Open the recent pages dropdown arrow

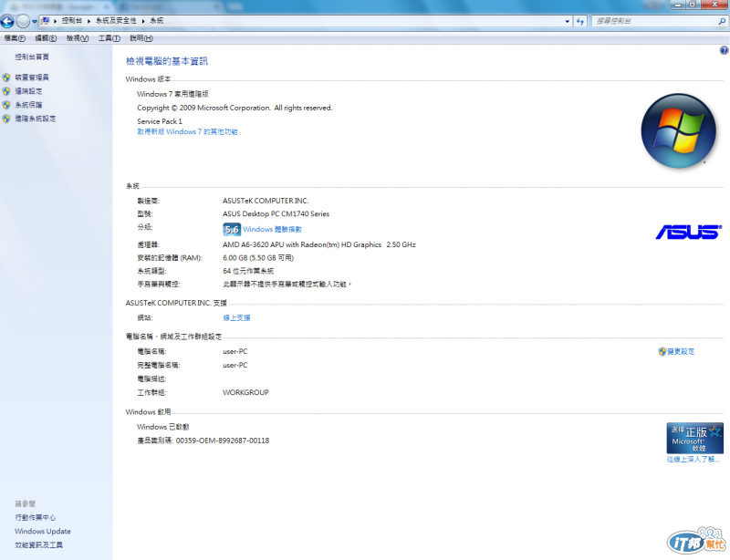tap(35, 21)
